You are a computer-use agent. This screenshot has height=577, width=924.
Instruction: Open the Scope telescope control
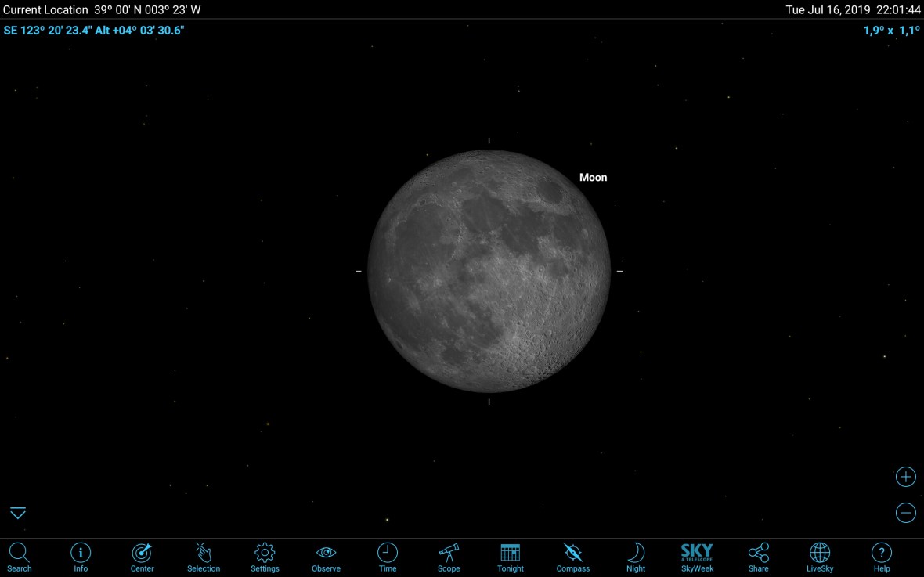point(449,557)
